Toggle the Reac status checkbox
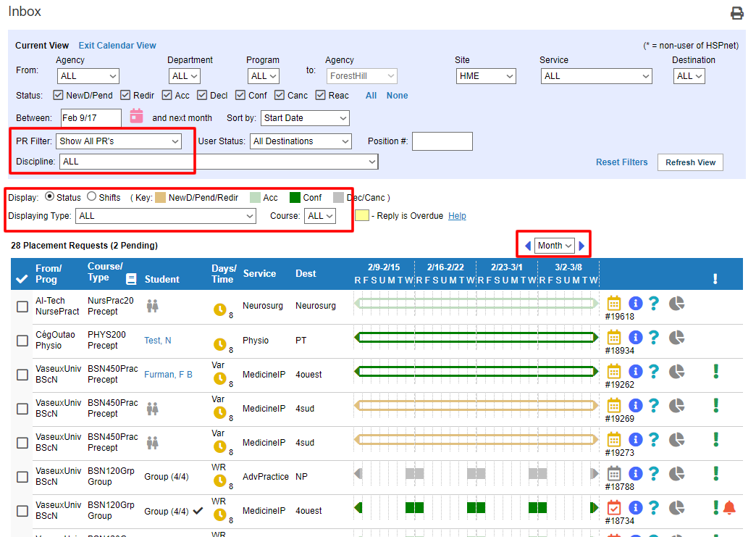 320,95
